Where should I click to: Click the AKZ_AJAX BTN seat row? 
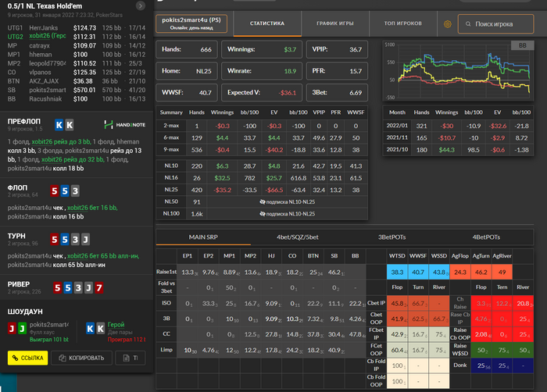pos(77,81)
